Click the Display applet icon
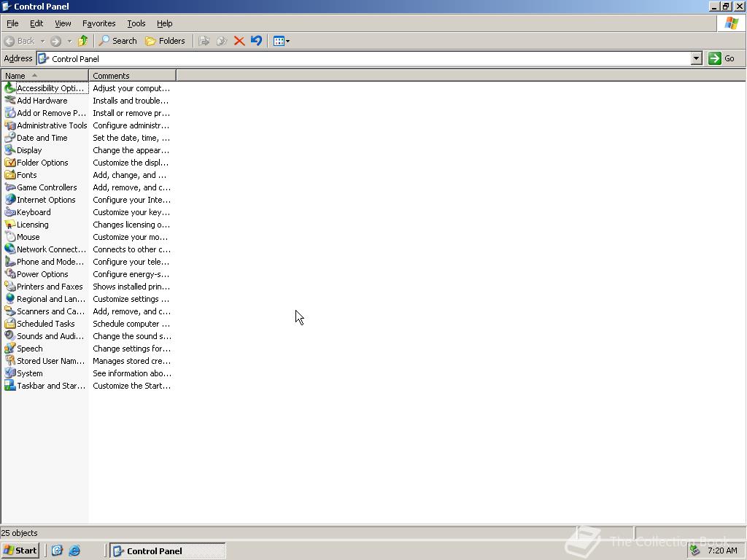 pos(9,150)
